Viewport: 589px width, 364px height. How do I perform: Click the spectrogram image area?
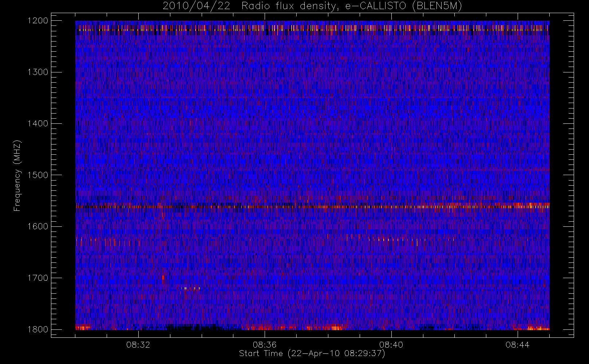click(312, 175)
